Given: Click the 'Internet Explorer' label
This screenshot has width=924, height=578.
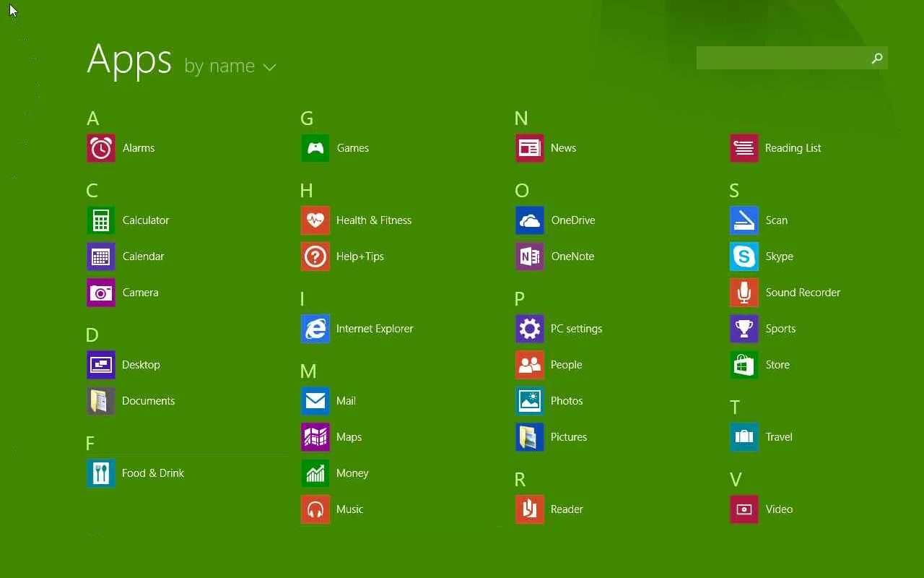Looking at the screenshot, I should point(375,329).
